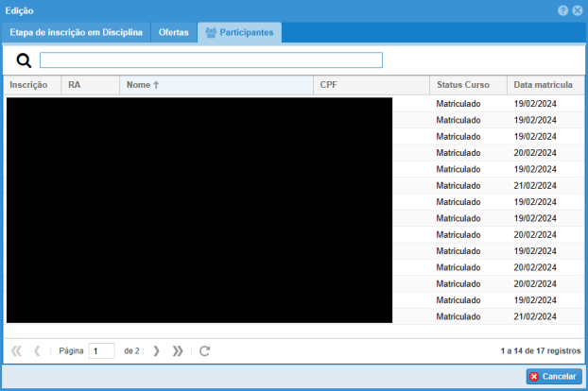Image resolution: width=588 pixels, height=391 pixels.
Task: Close the Edição dialog window
Action: click(x=577, y=9)
